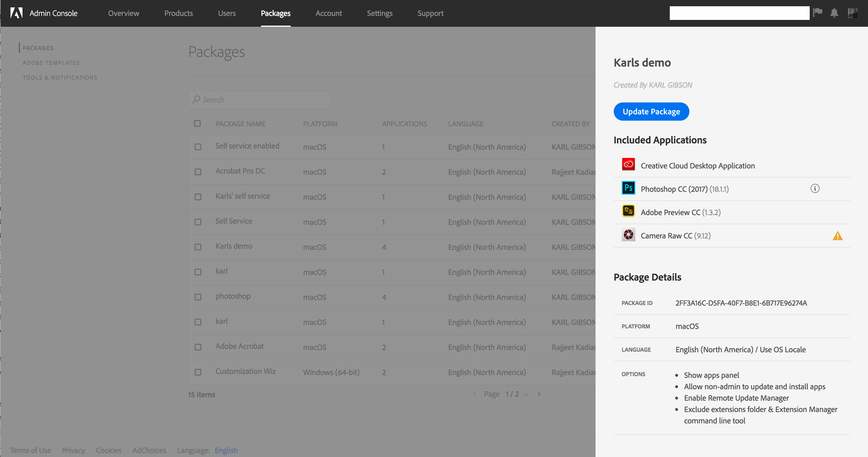Select Packages in the sidebar
868x457 pixels.
(x=38, y=48)
